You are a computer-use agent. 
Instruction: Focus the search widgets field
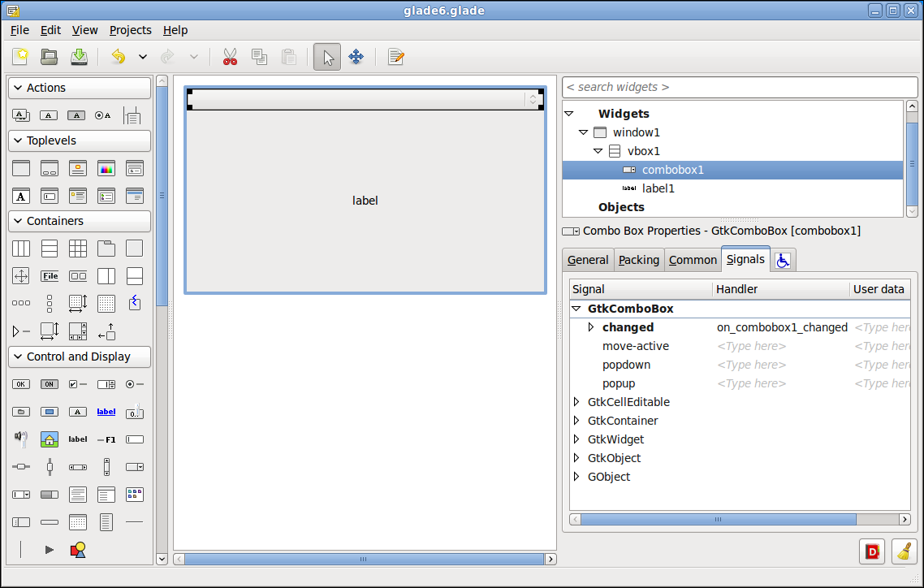click(740, 87)
